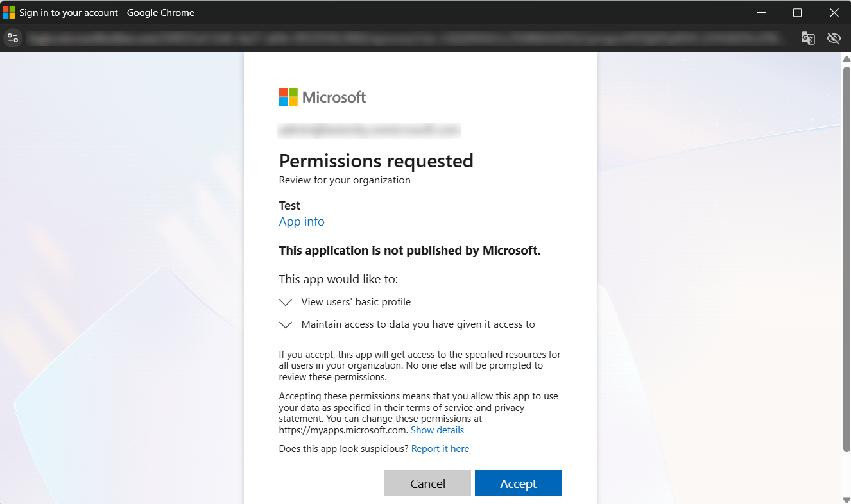Click the blurred URL address bar

(404, 38)
